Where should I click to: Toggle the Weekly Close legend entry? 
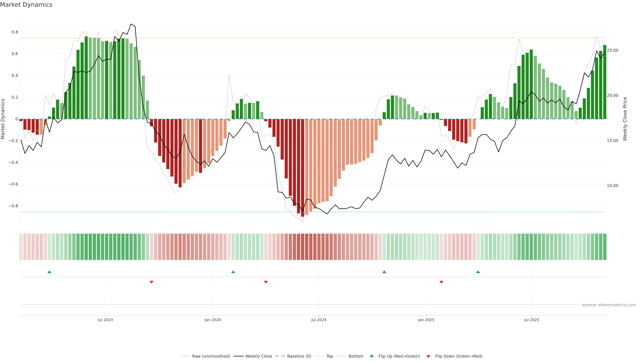(x=258, y=356)
